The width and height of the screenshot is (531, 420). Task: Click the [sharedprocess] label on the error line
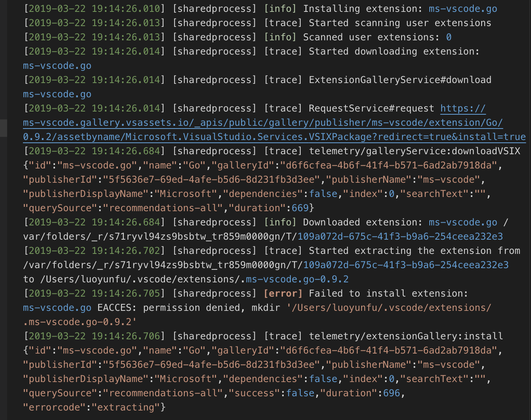[x=214, y=293]
